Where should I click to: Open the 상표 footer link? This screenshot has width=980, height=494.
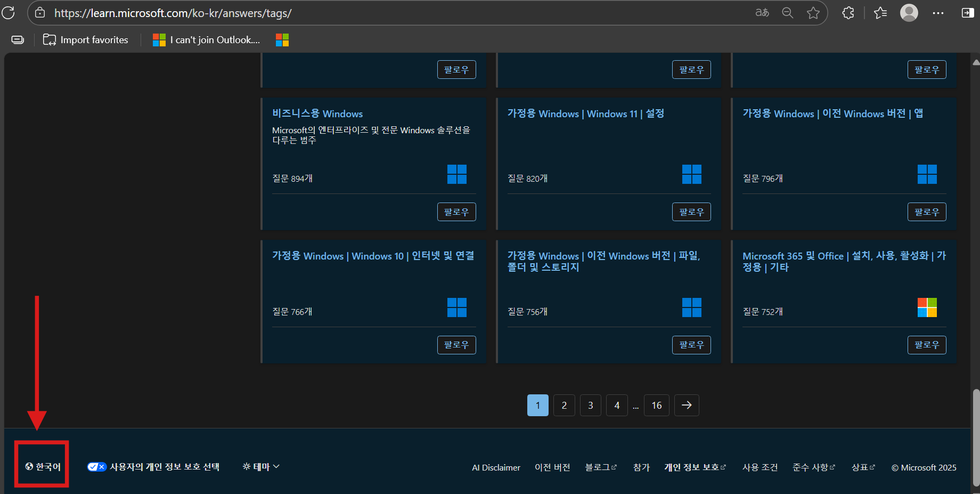click(863, 467)
